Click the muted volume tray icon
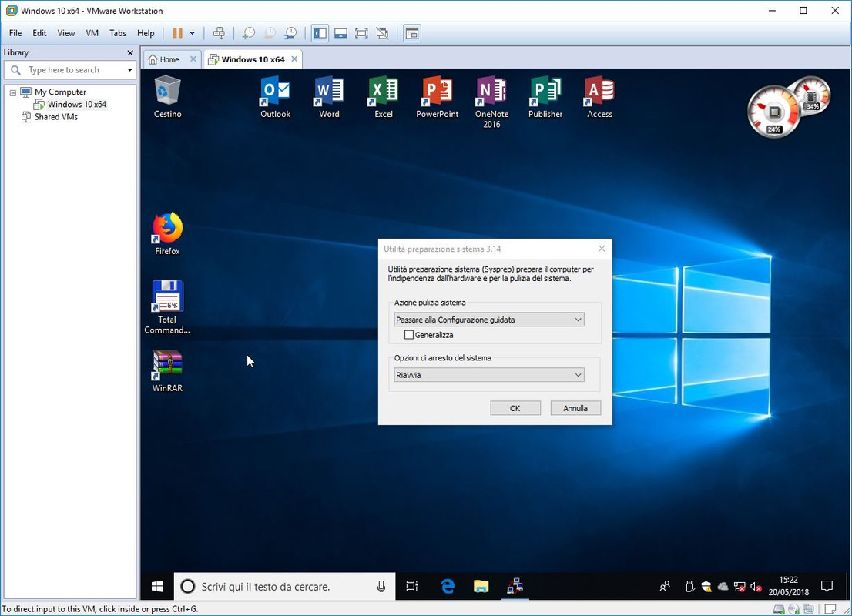Screen dimensions: 852x616 coord(756,586)
